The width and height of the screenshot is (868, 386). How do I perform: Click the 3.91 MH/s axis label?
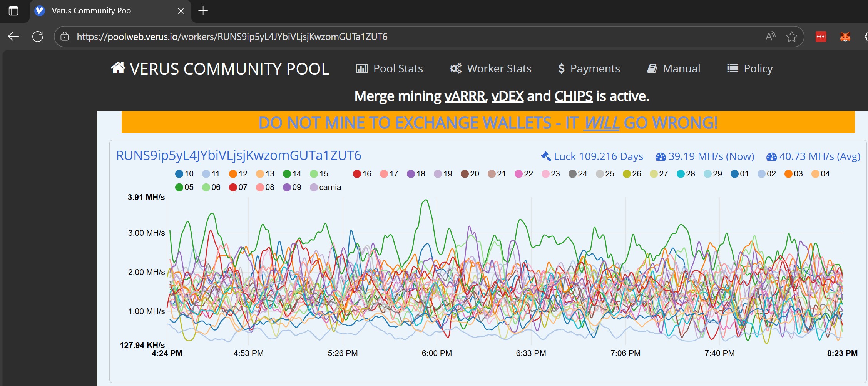tap(146, 197)
